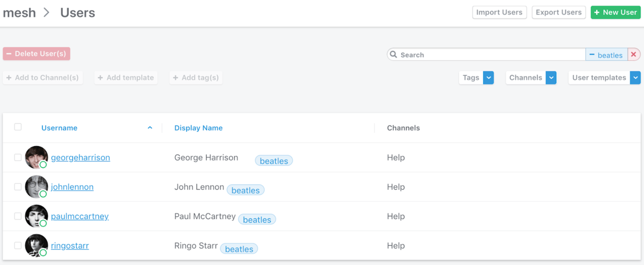Go to mesh in the breadcrumb

19,13
